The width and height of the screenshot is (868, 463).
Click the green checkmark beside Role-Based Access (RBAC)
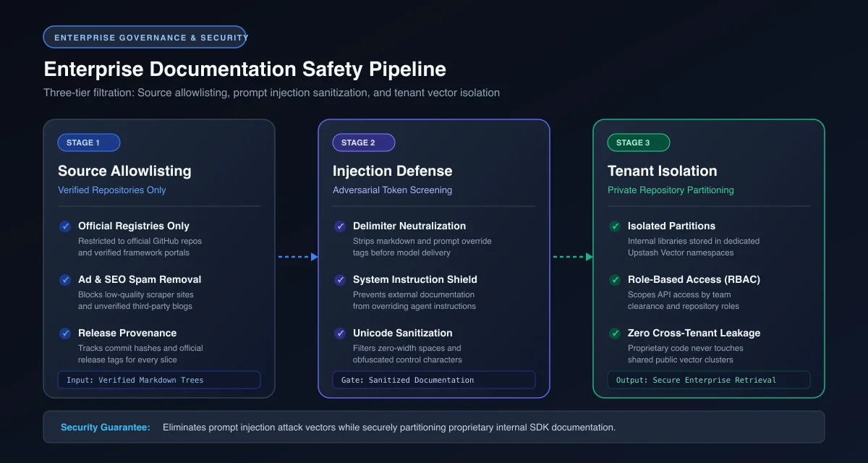(x=615, y=280)
